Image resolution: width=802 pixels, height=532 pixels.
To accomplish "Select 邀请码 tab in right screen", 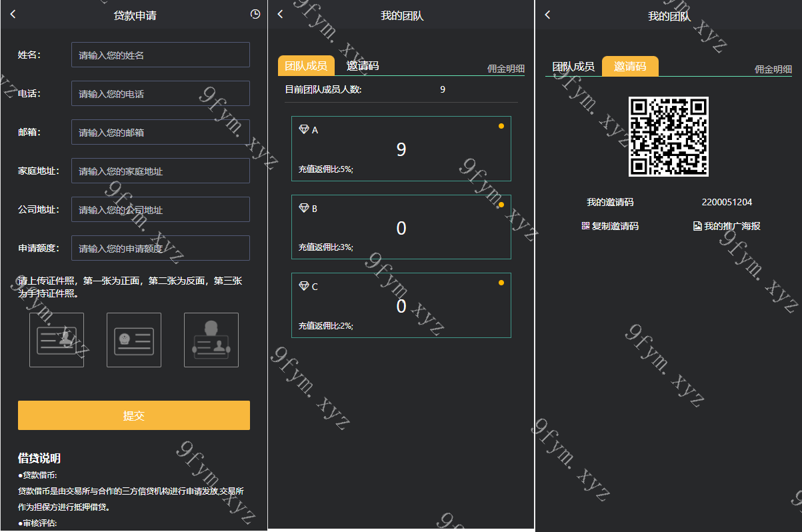I will [630, 66].
